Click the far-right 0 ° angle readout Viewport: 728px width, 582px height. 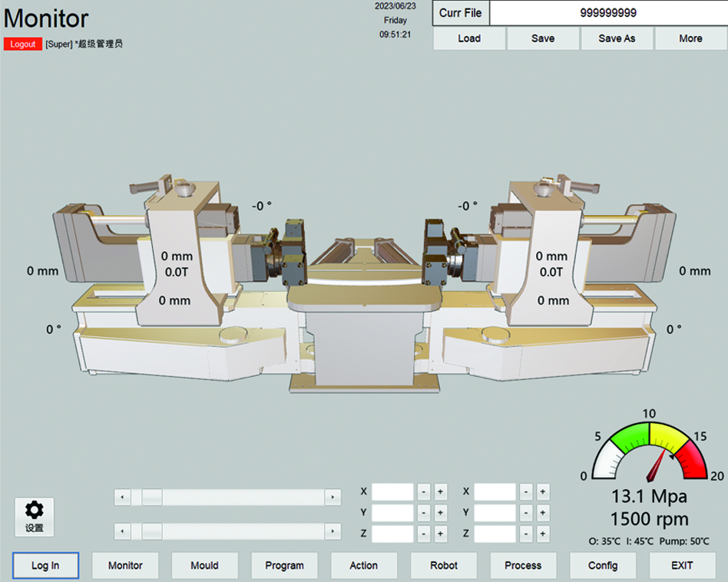(673, 329)
